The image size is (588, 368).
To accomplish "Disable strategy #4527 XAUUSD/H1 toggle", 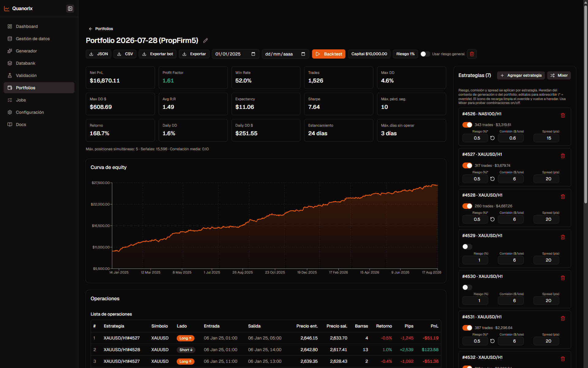I will tap(467, 166).
